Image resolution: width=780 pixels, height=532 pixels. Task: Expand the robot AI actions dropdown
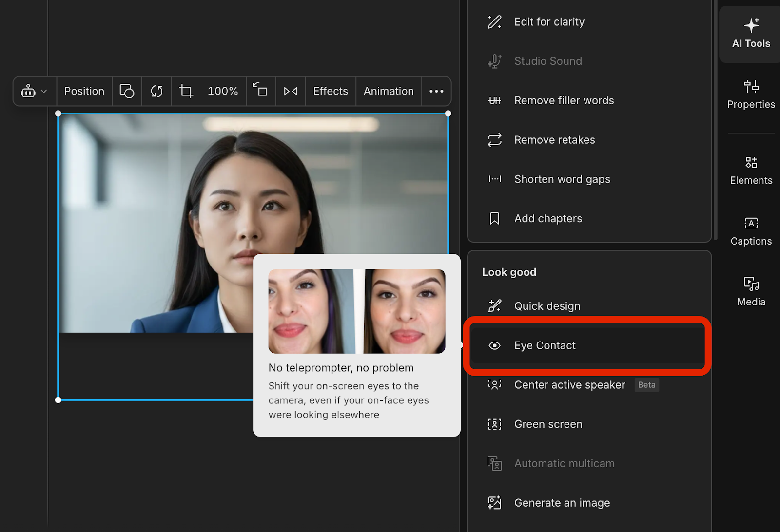click(34, 91)
